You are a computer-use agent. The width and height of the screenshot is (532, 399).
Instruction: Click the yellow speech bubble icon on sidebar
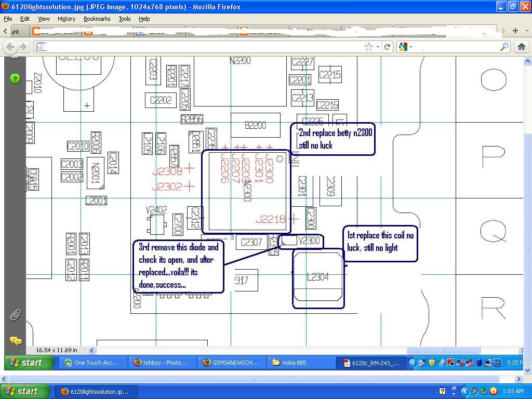tap(15, 341)
